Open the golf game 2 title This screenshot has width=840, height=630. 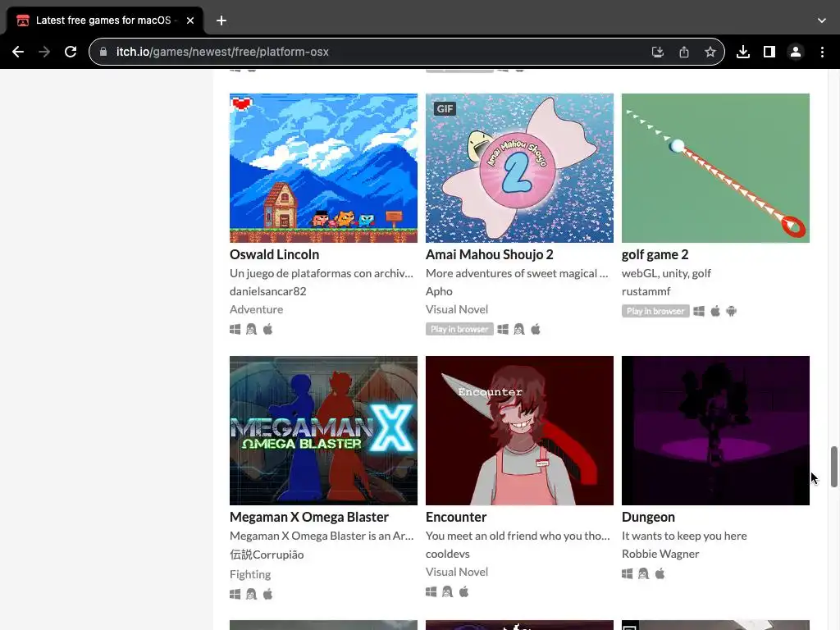pyautogui.click(x=655, y=254)
